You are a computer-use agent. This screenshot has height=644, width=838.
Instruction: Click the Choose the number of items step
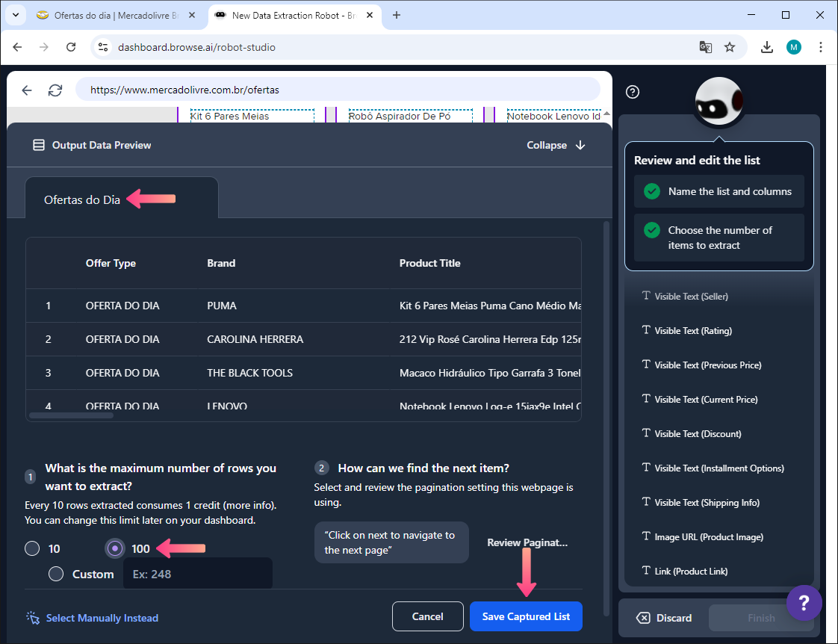tap(718, 238)
